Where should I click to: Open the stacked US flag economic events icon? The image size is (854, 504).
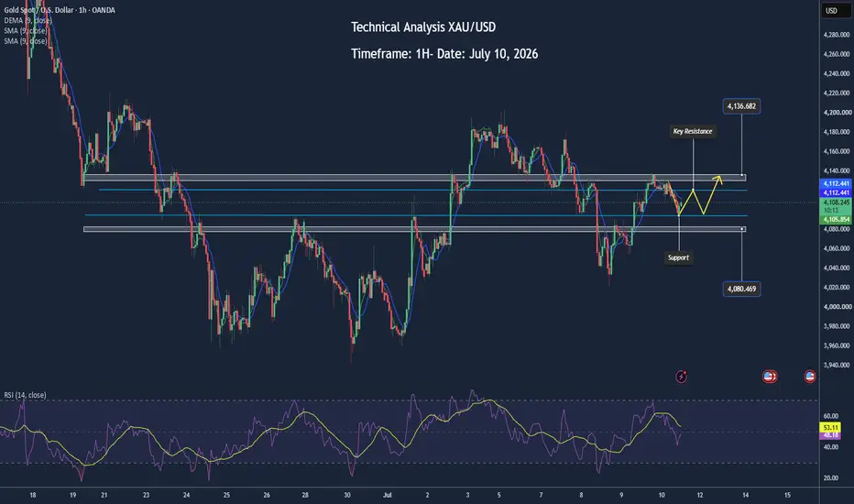coord(770,376)
